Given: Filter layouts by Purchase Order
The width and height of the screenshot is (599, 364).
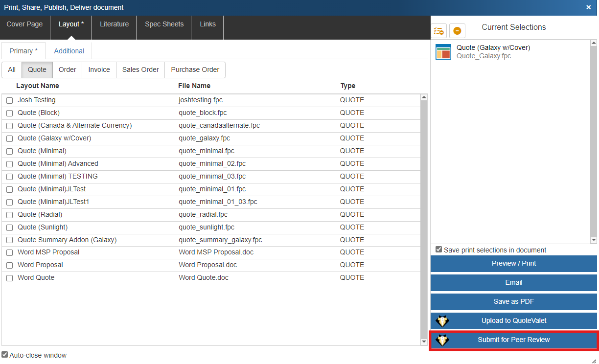Looking at the screenshot, I should [x=195, y=70].
